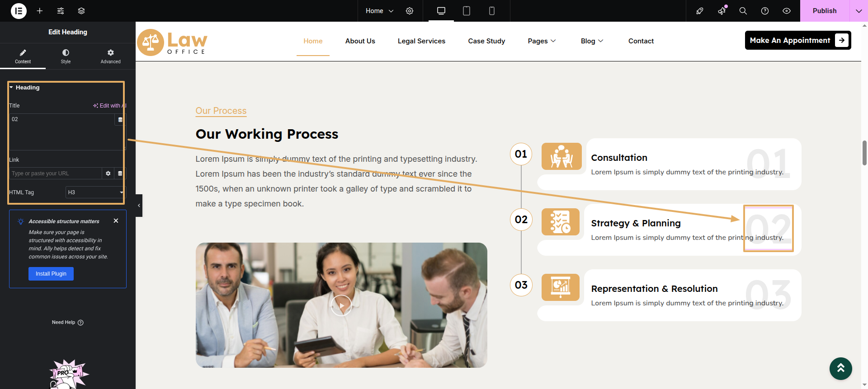Open the Elementor logo menu
This screenshot has height=389, width=868.
pos(19,11)
